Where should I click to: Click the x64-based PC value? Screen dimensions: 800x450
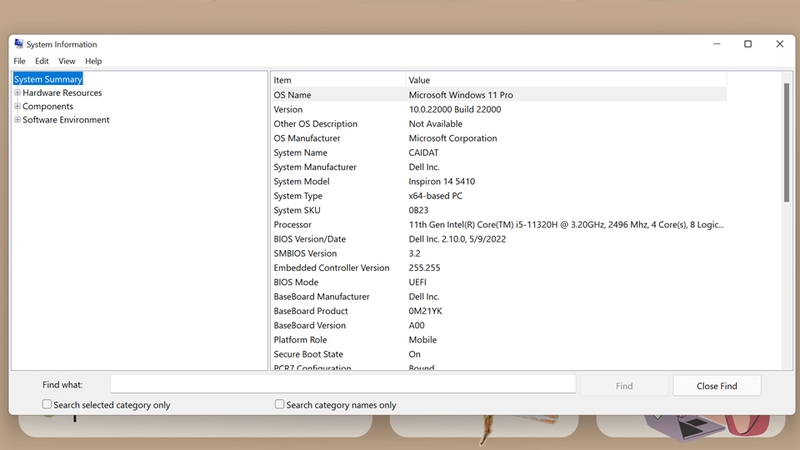(x=435, y=196)
